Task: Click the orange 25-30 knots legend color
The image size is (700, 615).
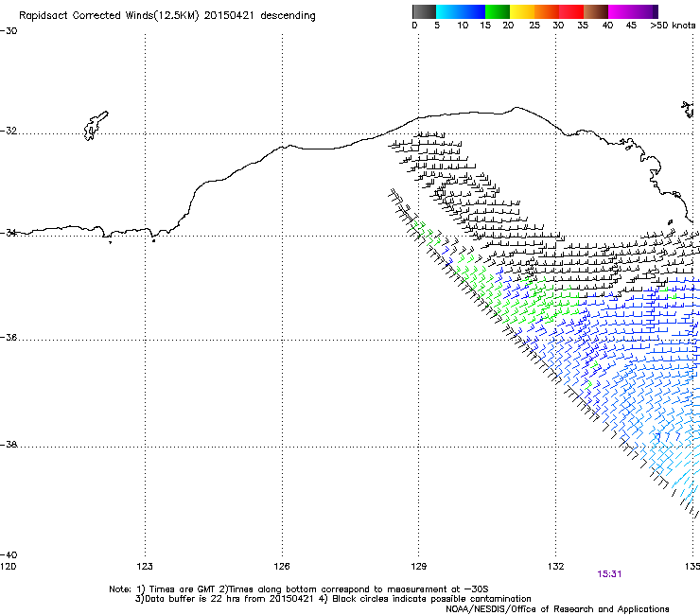Action: point(547,11)
